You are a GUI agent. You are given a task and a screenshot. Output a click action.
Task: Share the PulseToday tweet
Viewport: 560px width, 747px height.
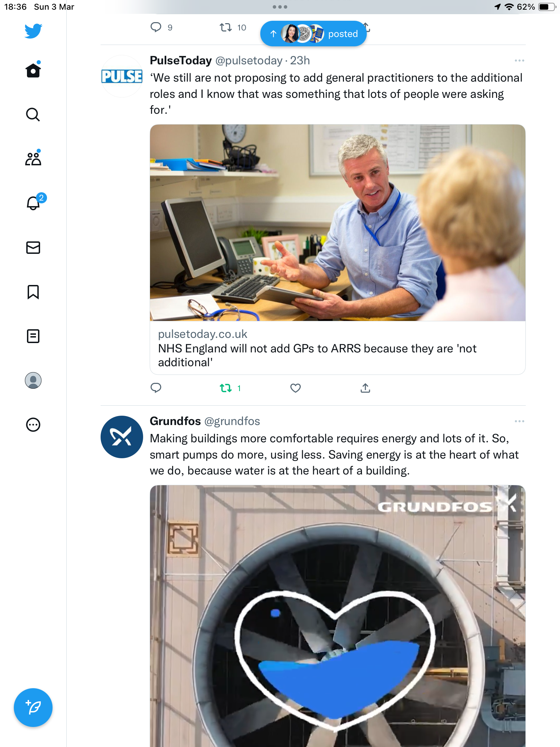coord(365,388)
